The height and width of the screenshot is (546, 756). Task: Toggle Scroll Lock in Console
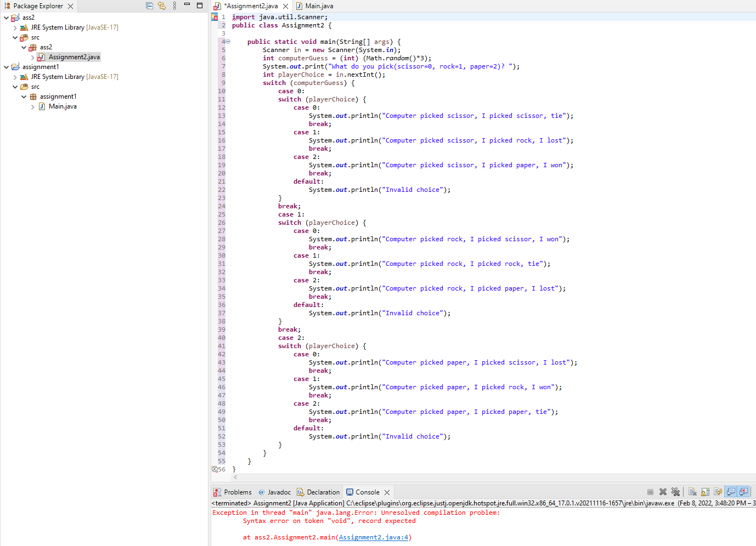pyautogui.click(x=705, y=492)
